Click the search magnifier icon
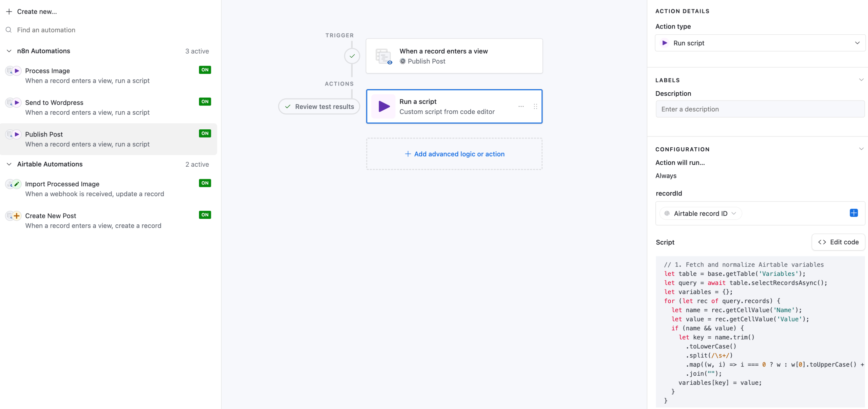 click(9, 30)
